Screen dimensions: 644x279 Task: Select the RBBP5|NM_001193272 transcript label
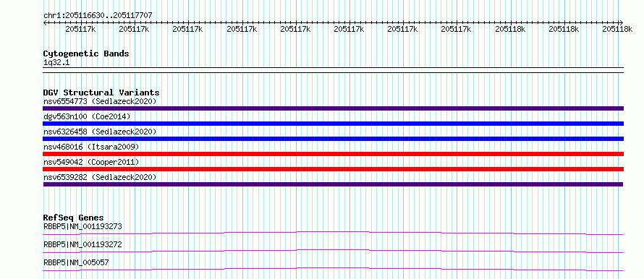(x=82, y=244)
